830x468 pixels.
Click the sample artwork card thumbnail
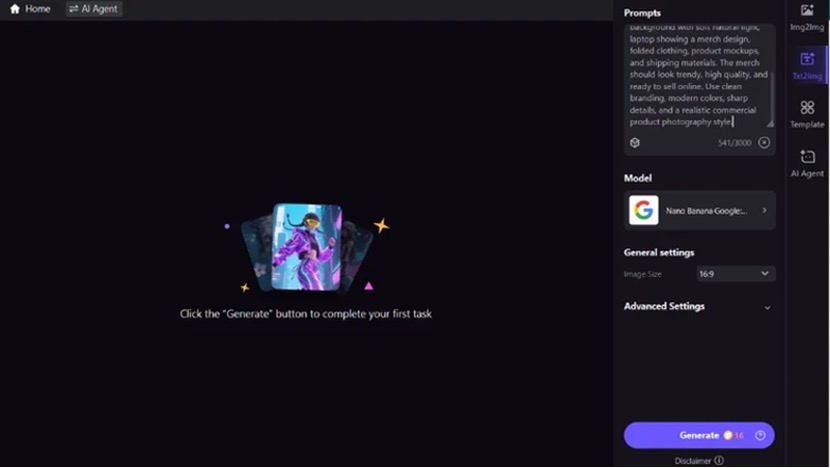[x=306, y=247]
